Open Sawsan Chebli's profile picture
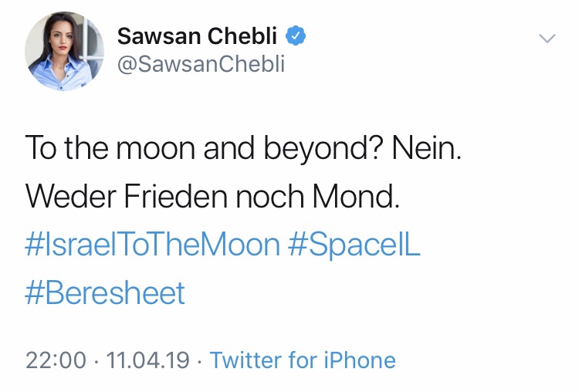579x392 pixels. [x=64, y=50]
